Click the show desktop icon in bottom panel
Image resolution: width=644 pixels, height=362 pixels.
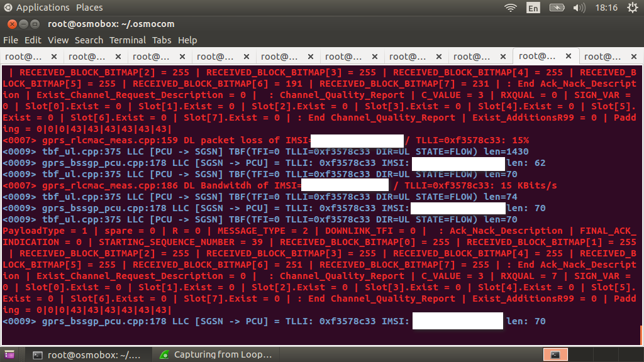point(9,354)
